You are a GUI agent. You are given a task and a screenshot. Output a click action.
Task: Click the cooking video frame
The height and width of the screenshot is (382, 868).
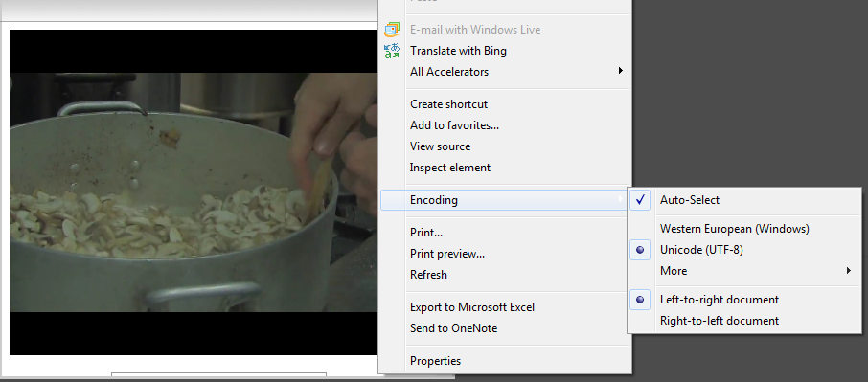coord(194,192)
